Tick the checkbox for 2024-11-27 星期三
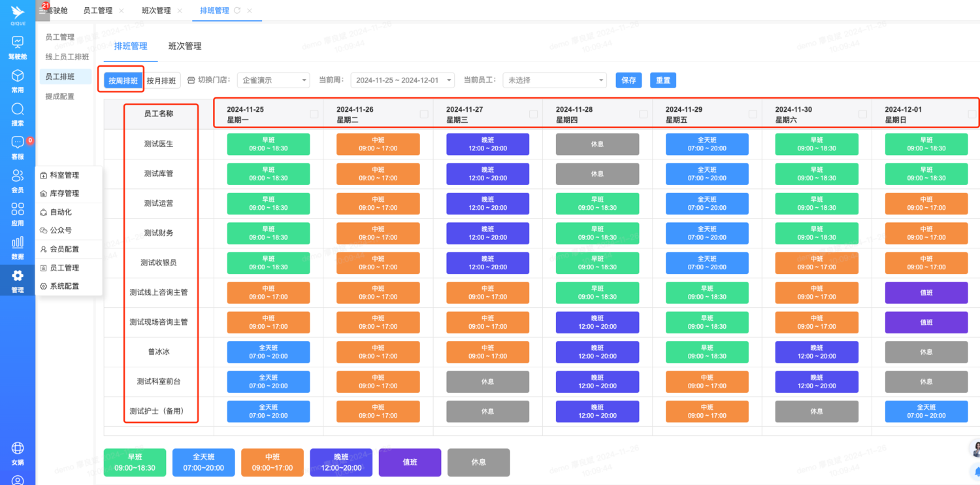980x485 pixels. click(x=533, y=114)
